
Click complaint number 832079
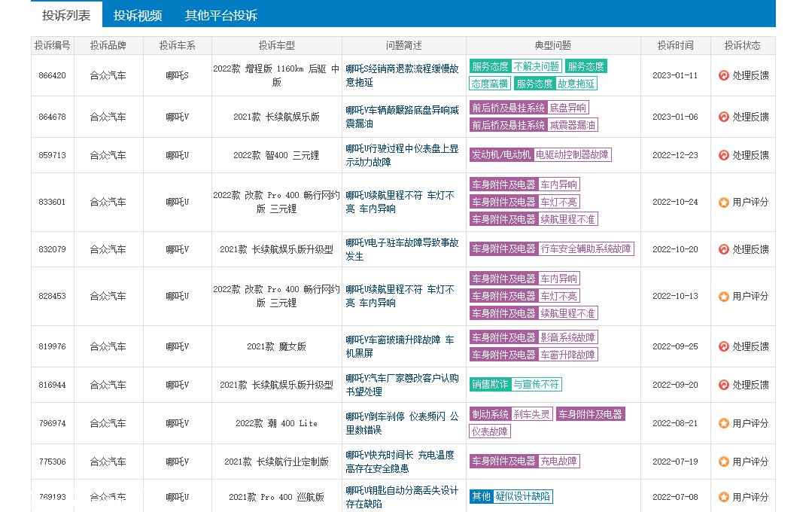pyautogui.click(x=53, y=249)
